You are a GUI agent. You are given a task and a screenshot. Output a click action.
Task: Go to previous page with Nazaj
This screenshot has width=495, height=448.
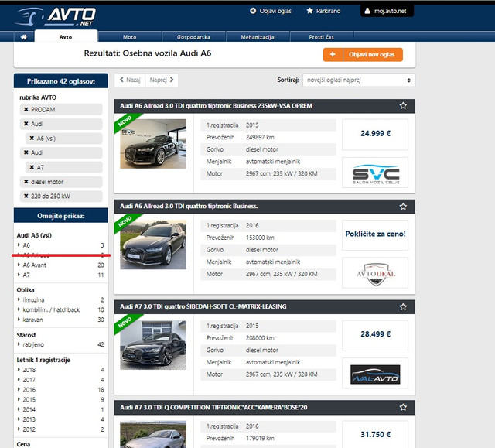coord(130,80)
